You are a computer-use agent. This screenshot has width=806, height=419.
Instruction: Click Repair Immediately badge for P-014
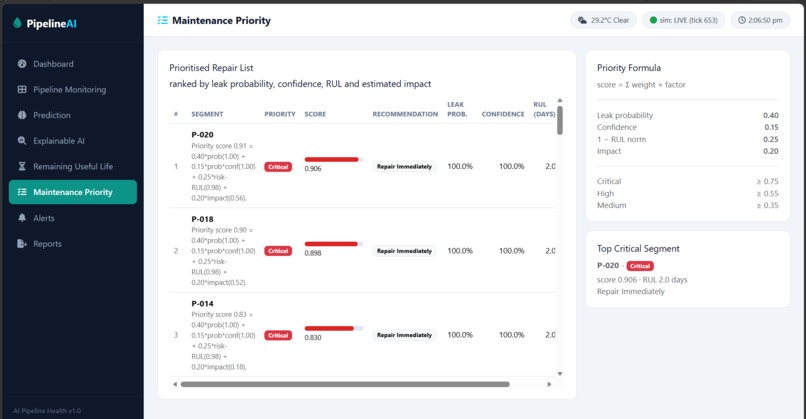pyautogui.click(x=404, y=335)
